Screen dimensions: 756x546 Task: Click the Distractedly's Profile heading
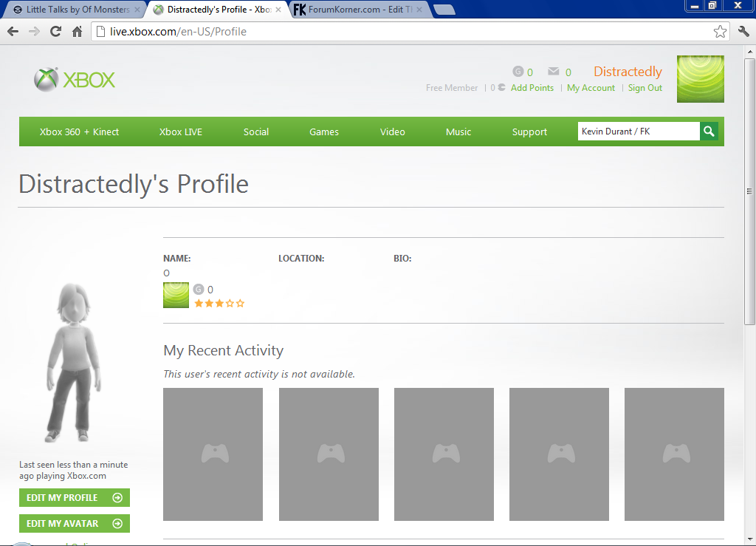[x=134, y=184]
